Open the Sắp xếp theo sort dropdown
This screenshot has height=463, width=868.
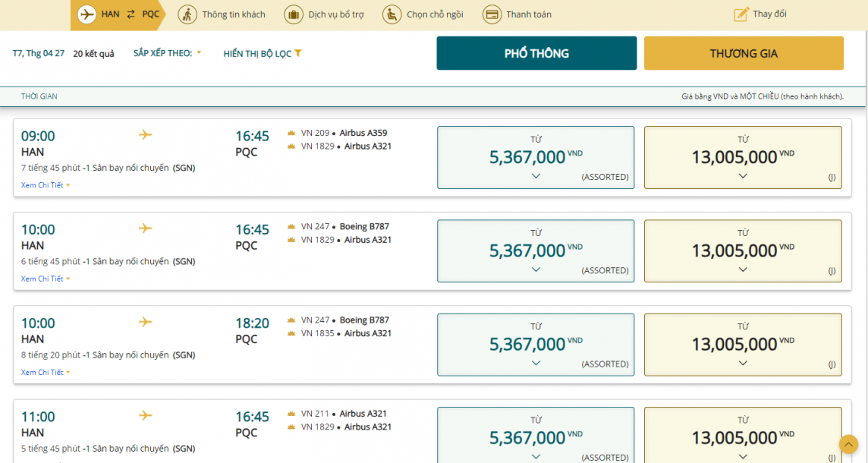[x=168, y=53]
